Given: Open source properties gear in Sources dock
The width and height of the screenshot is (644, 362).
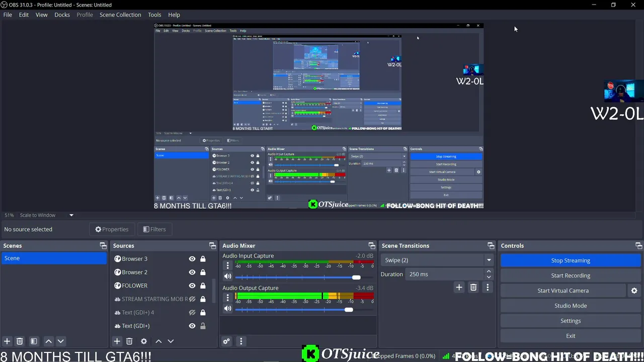Looking at the screenshot, I should (x=144, y=341).
